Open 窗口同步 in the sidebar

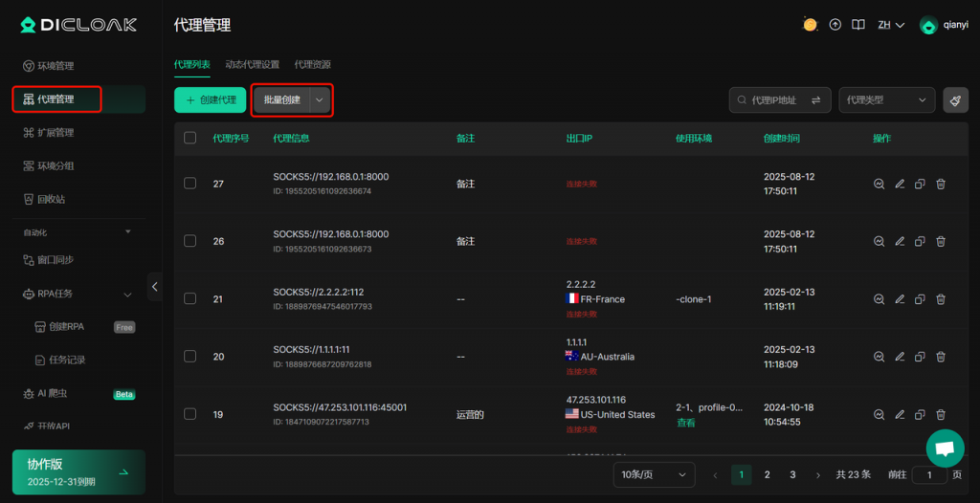pyautogui.click(x=49, y=260)
